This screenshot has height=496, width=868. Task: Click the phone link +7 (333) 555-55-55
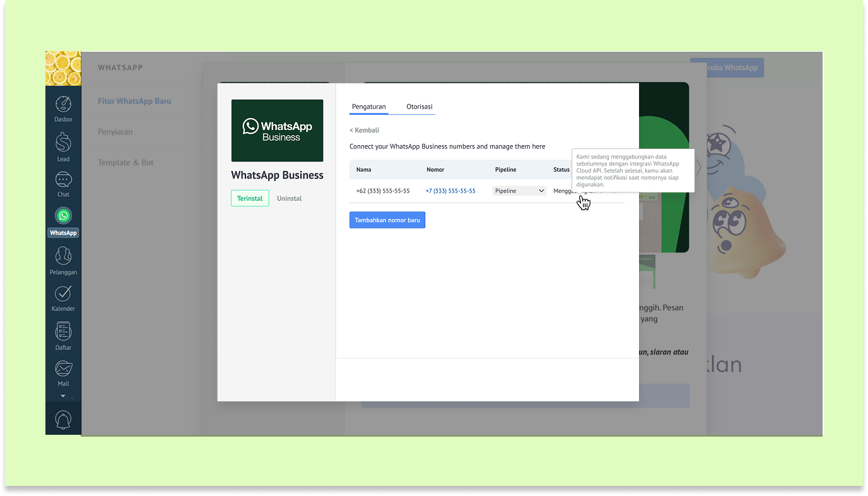coord(450,191)
